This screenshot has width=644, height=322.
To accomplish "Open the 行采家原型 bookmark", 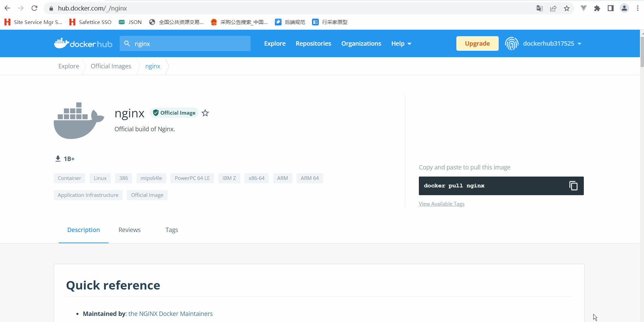I will (x=330, y=22).
